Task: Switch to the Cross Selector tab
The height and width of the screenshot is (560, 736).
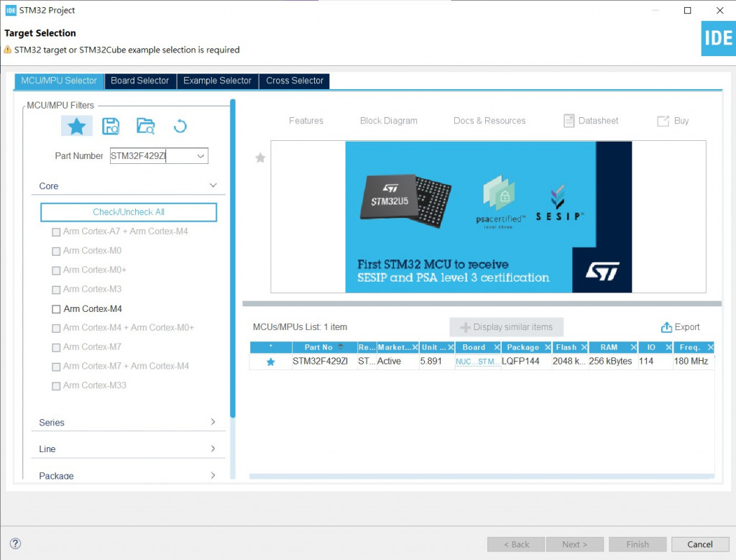Action: [x=295, y=81]
